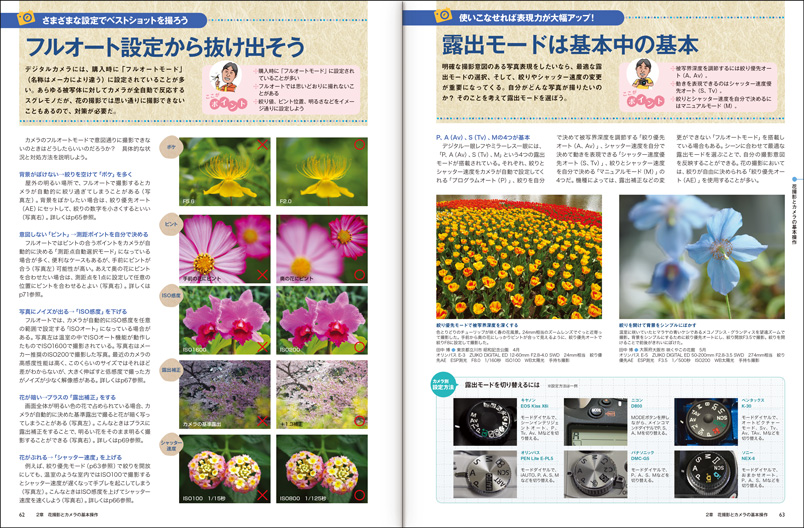Click the cartoon photographer portrait on page 62

227,76
